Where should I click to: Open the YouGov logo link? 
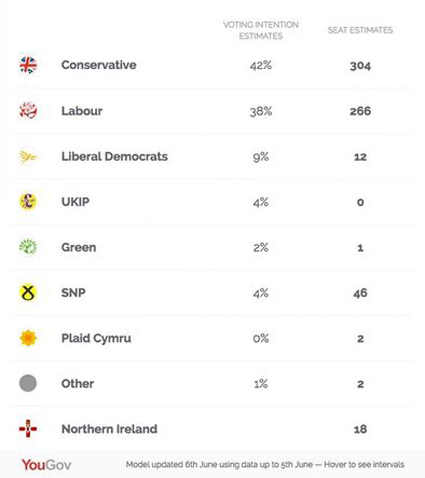click(x=46, y=465)
